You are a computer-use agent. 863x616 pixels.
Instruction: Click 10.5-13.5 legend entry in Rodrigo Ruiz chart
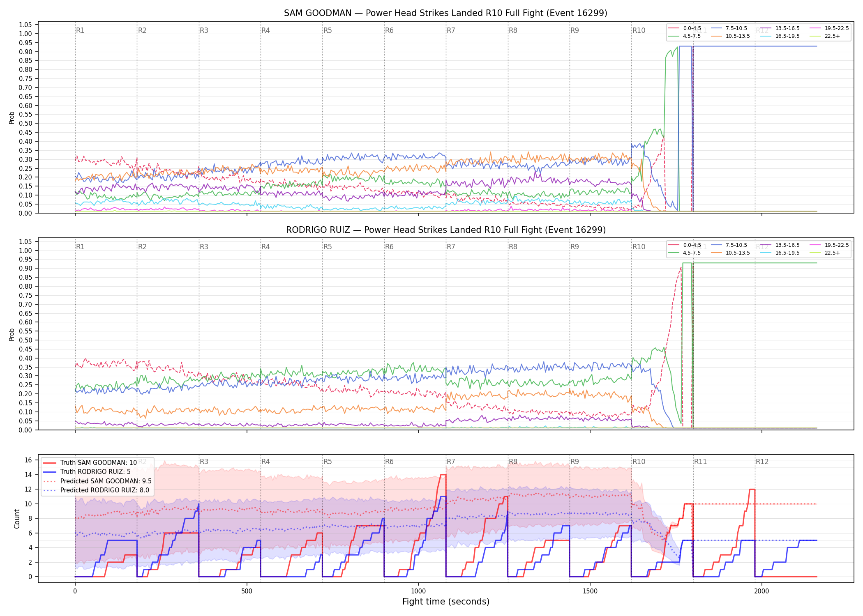point(731,253)
